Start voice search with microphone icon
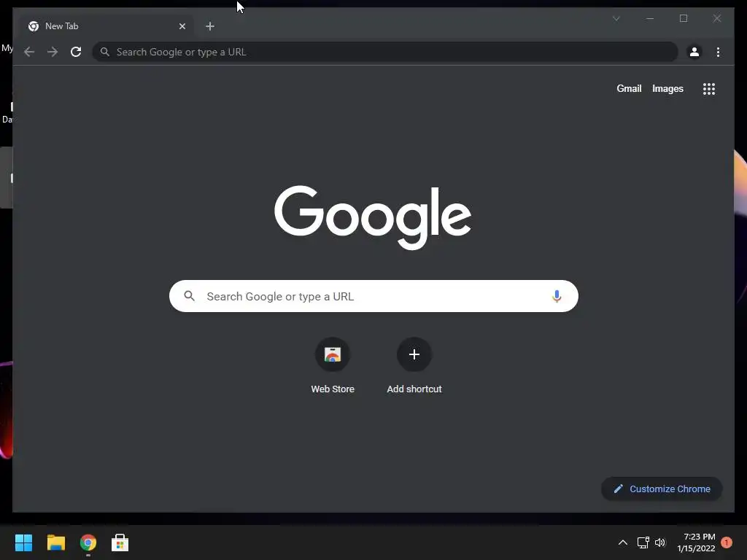This screenshot has height=560, width=747. (x=557, y=296)
